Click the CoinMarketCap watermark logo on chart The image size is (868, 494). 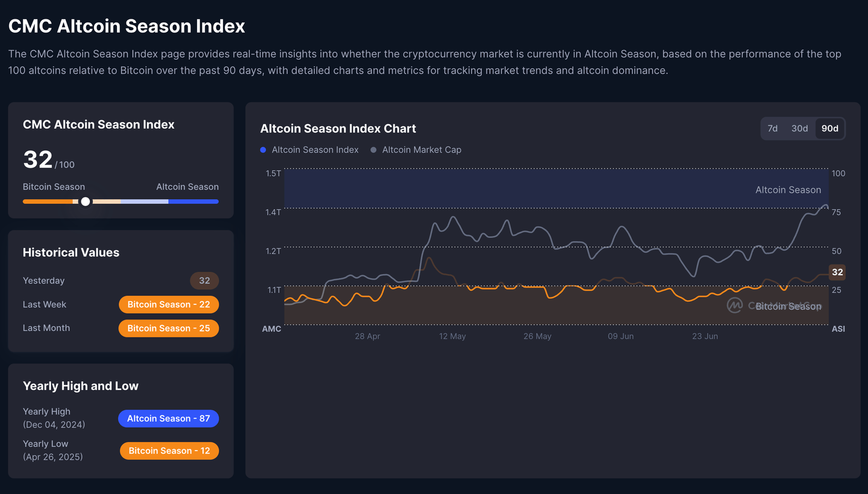[x=734, y=305]
